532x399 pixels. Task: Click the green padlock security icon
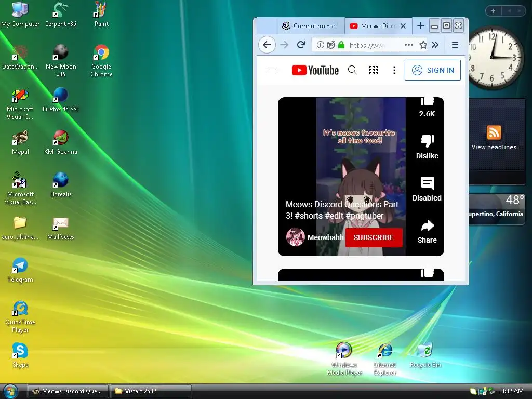pyautogui.click(x=341, y=45)
